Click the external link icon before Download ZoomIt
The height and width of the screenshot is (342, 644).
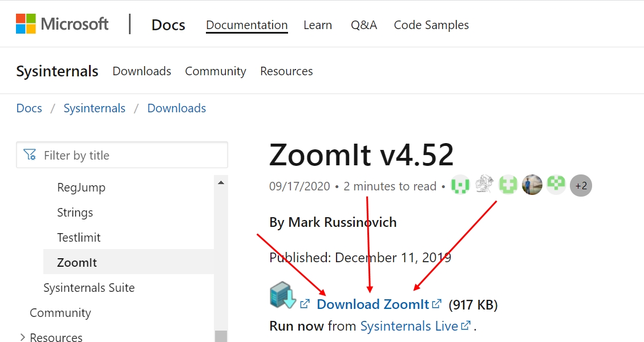[x=305, y=304]
